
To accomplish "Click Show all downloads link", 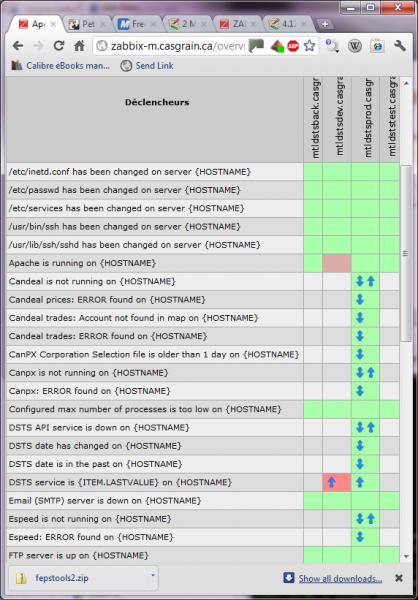I will pyautogui.click(x=340, y=579).
